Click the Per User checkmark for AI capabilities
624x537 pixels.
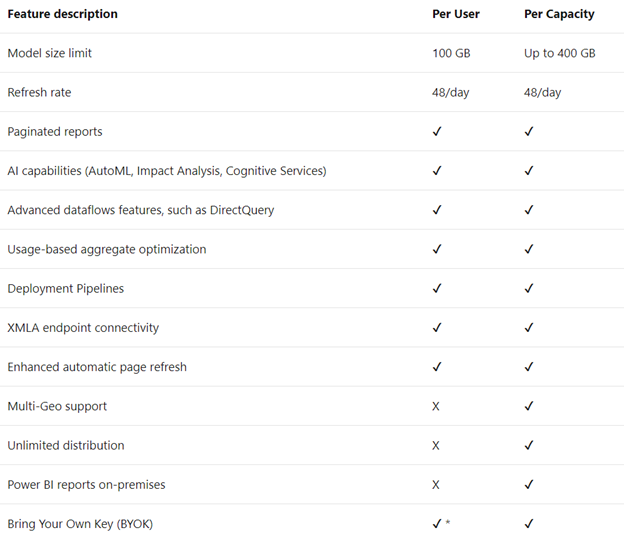[x=437, y=171]
